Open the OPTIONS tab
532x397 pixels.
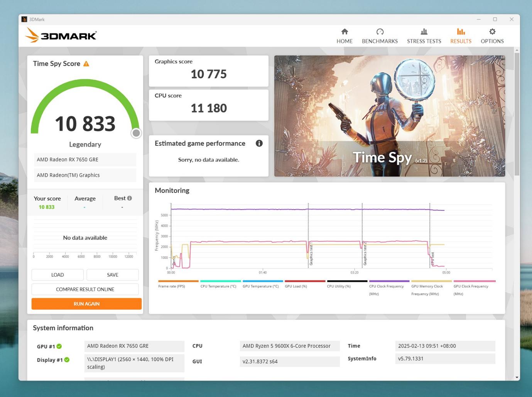[492, 36]
